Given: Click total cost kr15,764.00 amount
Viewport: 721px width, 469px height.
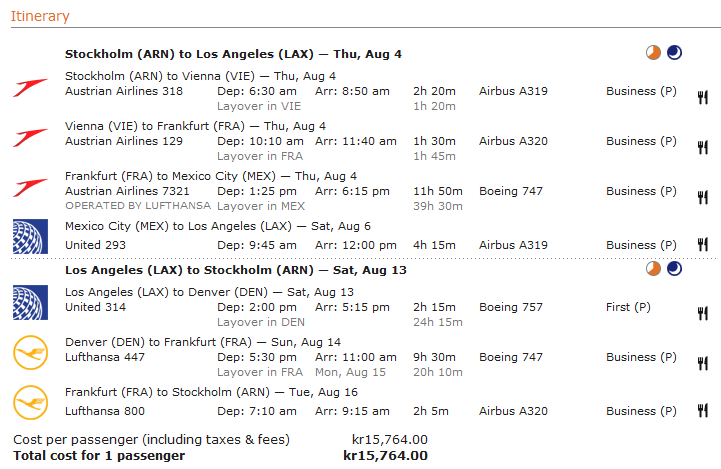Looking at the screenshot, I should [x=385, y=456].
